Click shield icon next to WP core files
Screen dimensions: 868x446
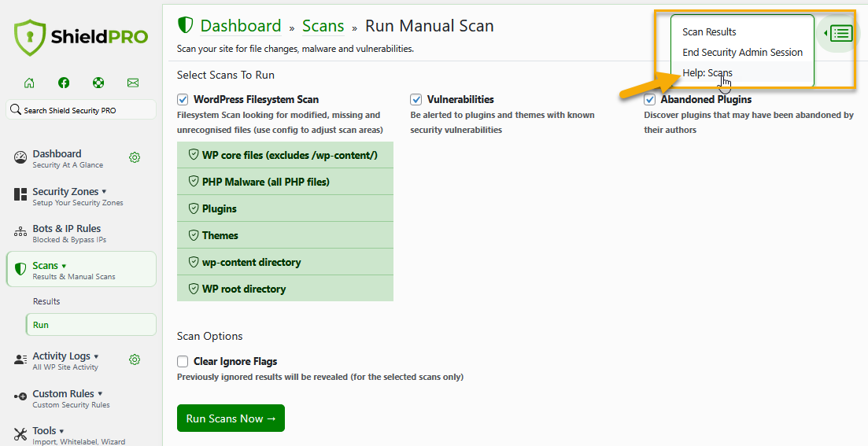pos(194,154)
